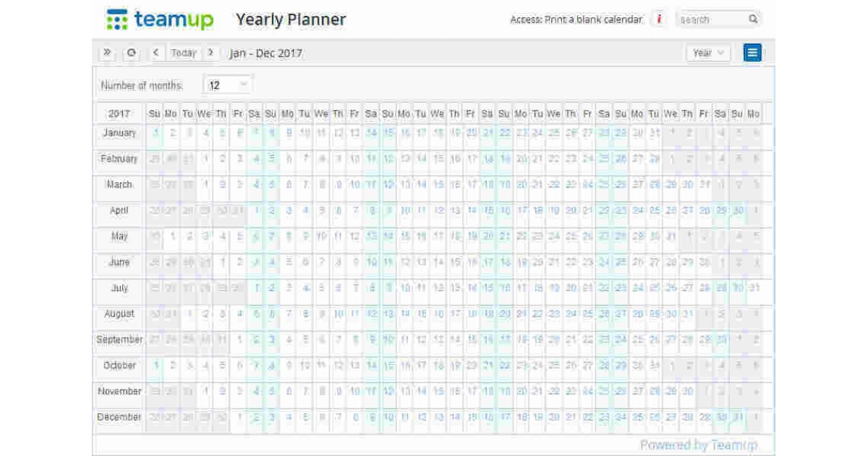Select day 4 in the July row
This screenshot has width=868, height=456.
304,288
